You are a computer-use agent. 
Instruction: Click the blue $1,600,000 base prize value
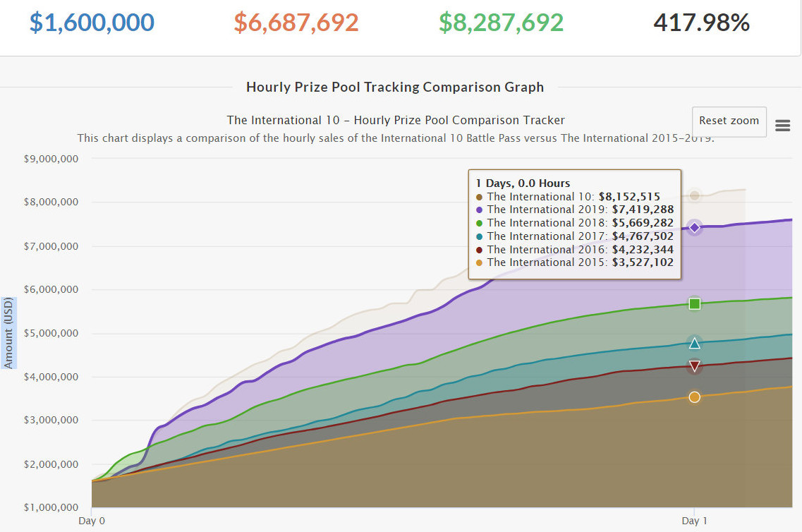click(92, 23)
